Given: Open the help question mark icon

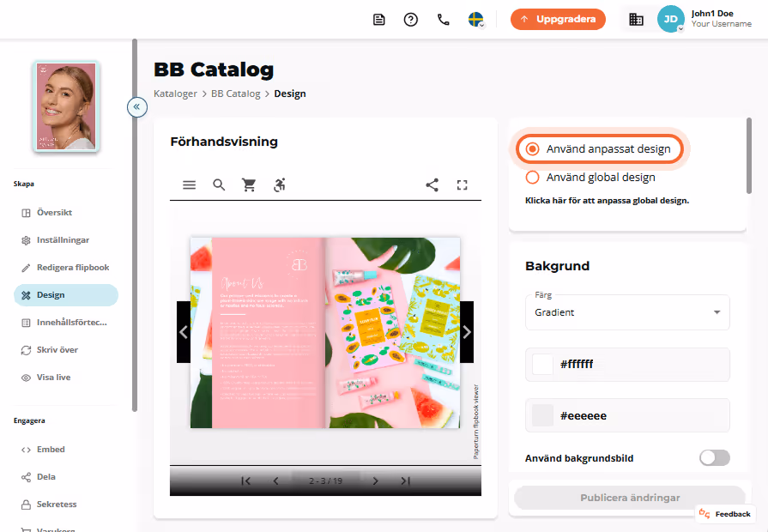Looking at the screenshot, I should pos(410,20).
